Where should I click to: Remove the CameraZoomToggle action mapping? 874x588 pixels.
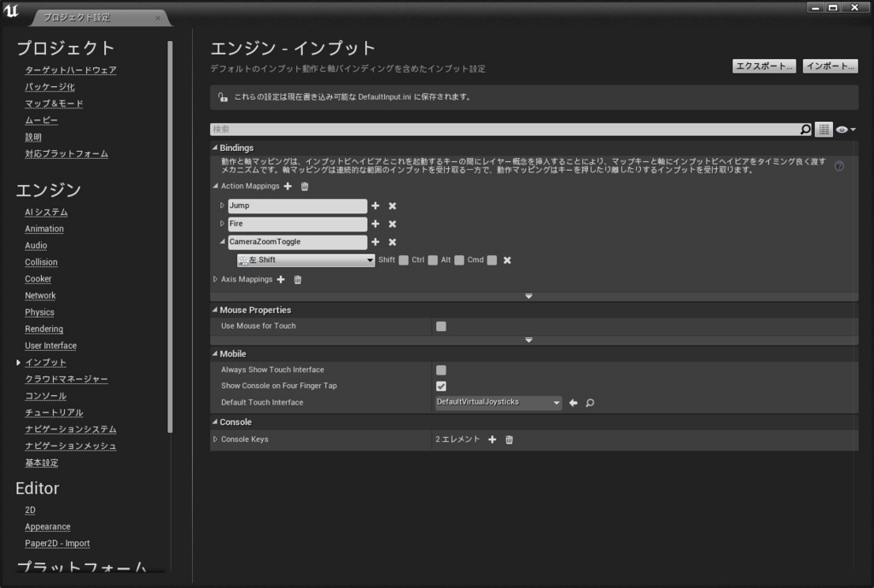point(393,242)
